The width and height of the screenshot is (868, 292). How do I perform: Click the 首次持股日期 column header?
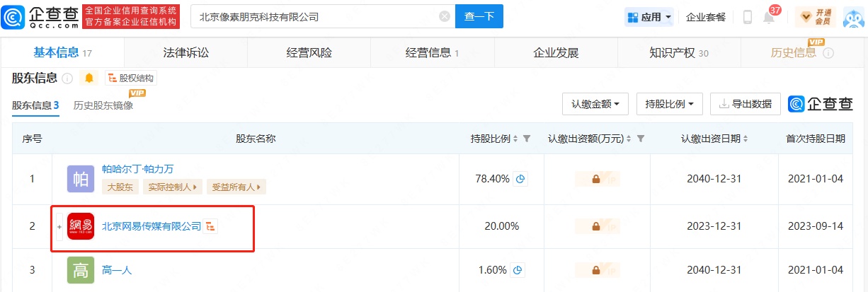point(816,139)
